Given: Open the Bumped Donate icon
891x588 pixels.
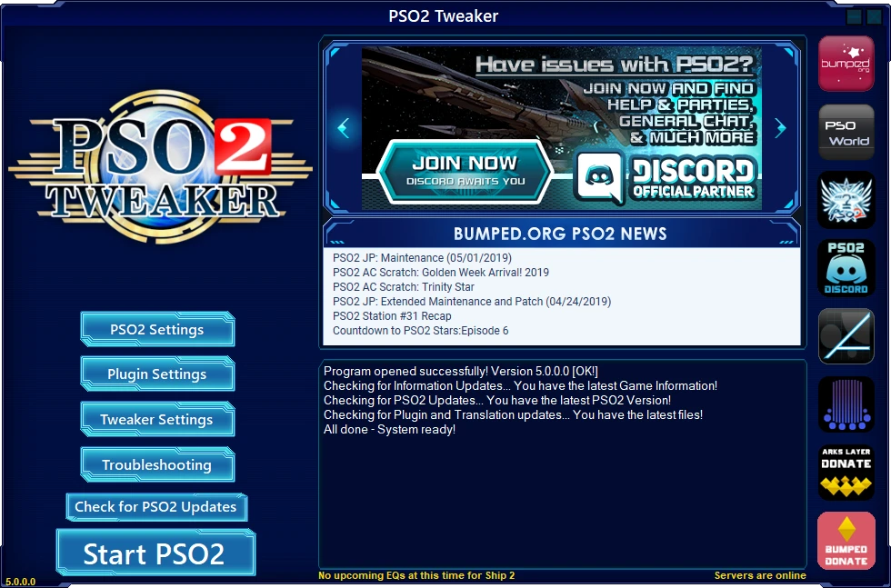Looking at the screenshot, I should click(846, 540).
